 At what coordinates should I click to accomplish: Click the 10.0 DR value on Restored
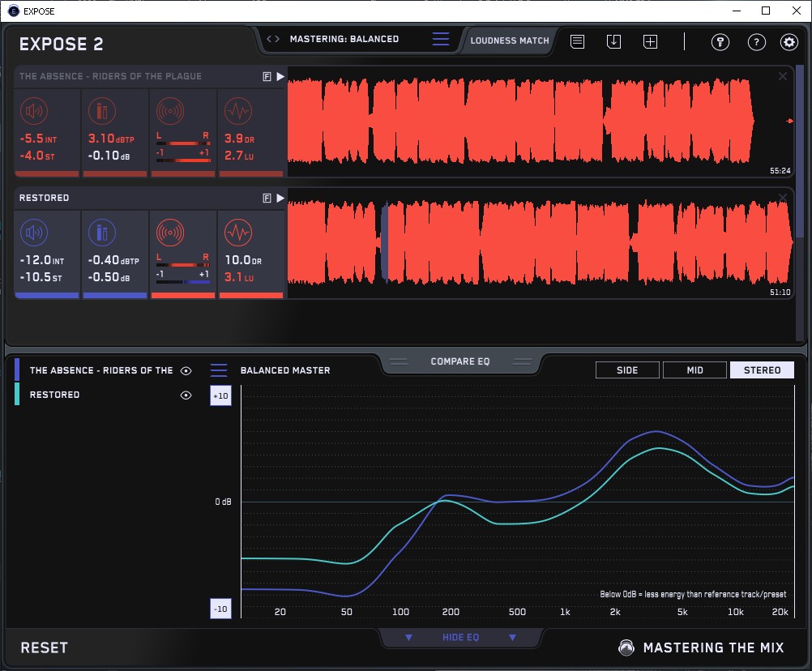[x=243, y=260]
